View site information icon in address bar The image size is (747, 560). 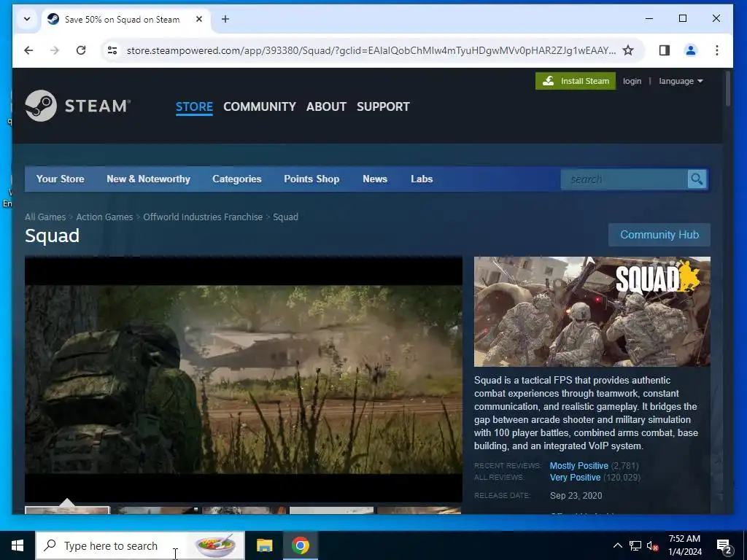(x=112, y=50)
